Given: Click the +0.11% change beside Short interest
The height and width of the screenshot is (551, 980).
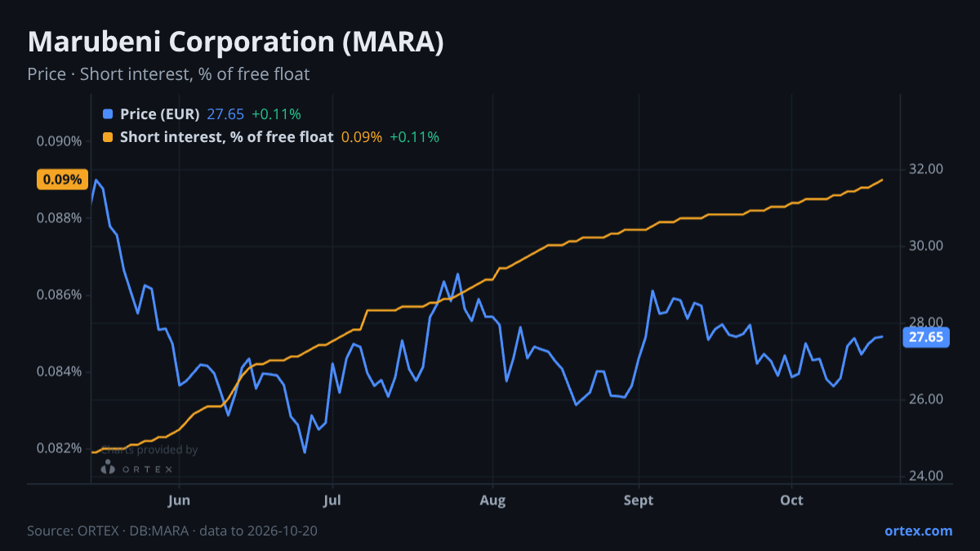Looking at the screenshot, I should [x=414, y=137].
